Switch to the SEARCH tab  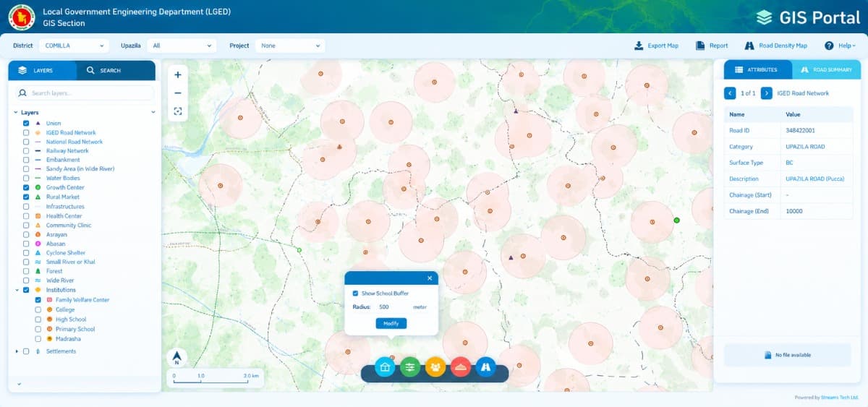(115, 70)
